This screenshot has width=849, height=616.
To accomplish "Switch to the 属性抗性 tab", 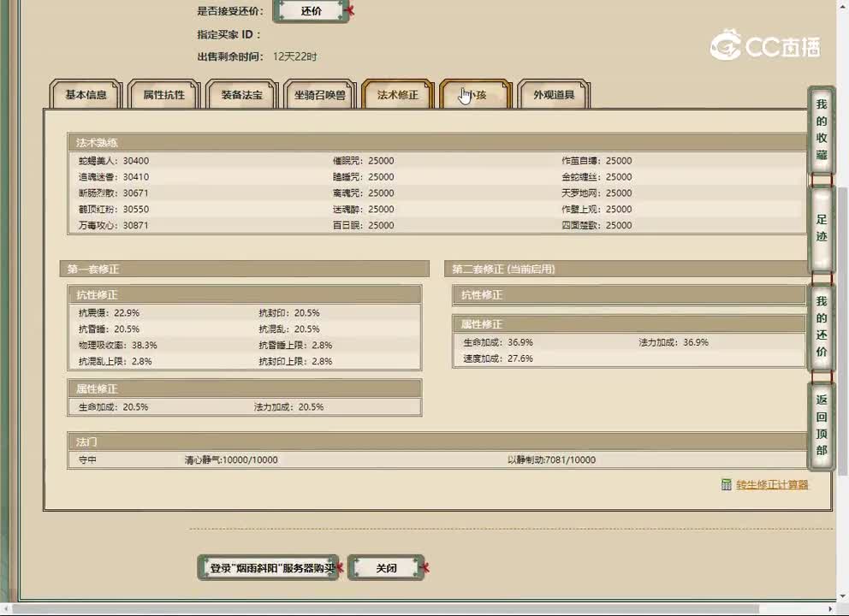I will (x=163, y=95).
